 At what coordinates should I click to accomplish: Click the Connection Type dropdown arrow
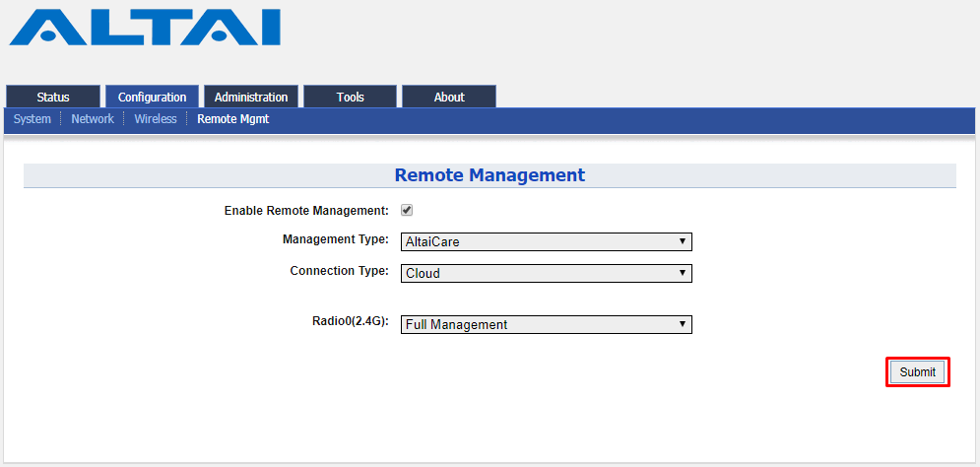683,273
